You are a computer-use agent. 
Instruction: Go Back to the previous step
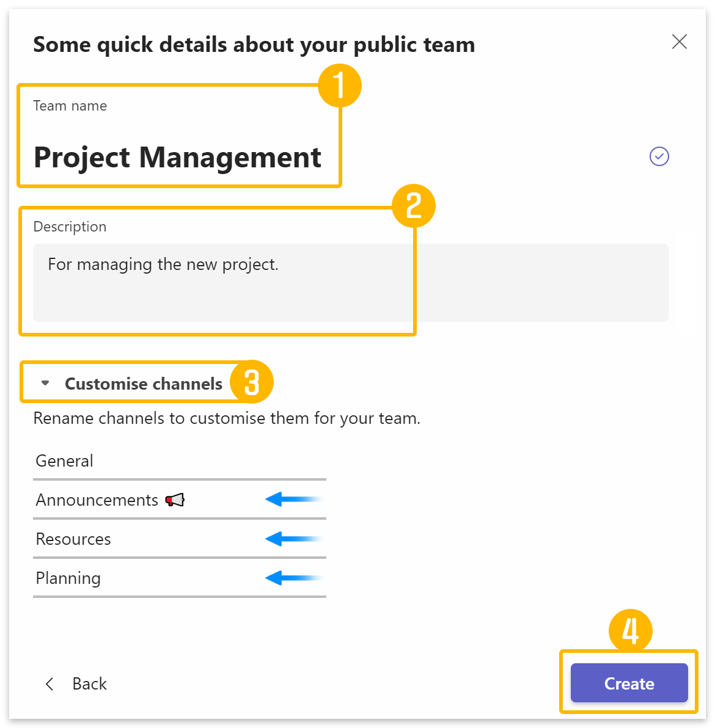click(x=89, y=684)
